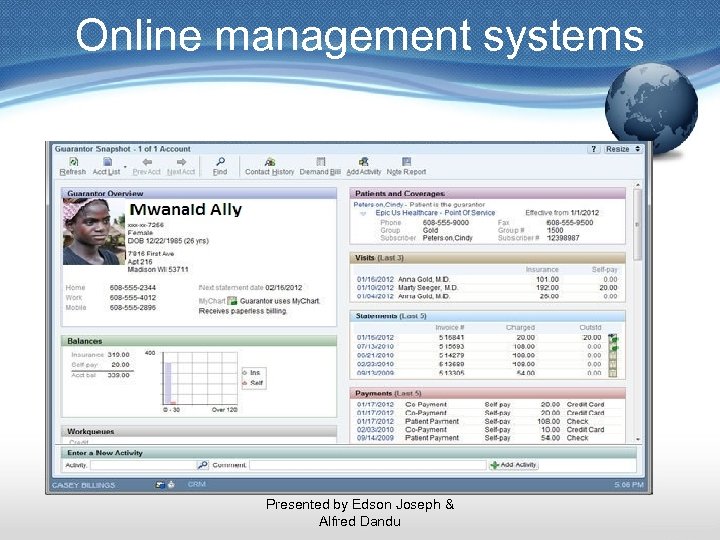Click the Activity input field

click(143, 465)
